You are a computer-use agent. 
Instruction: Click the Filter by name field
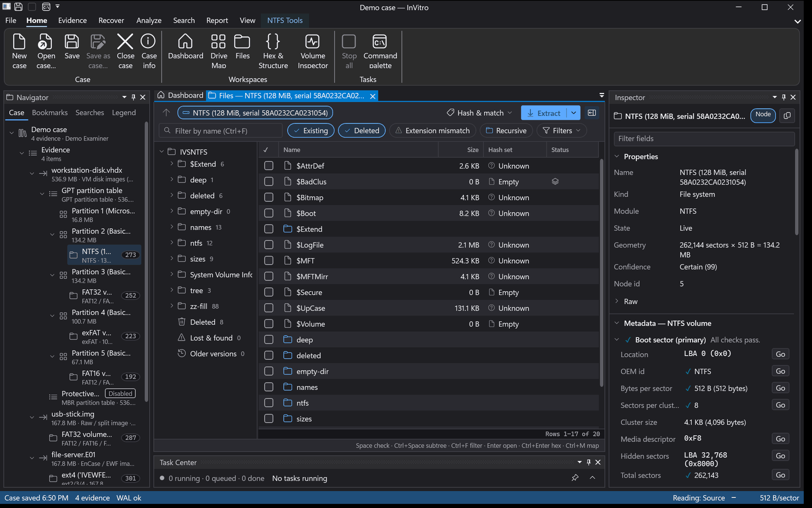click(221, 131)
